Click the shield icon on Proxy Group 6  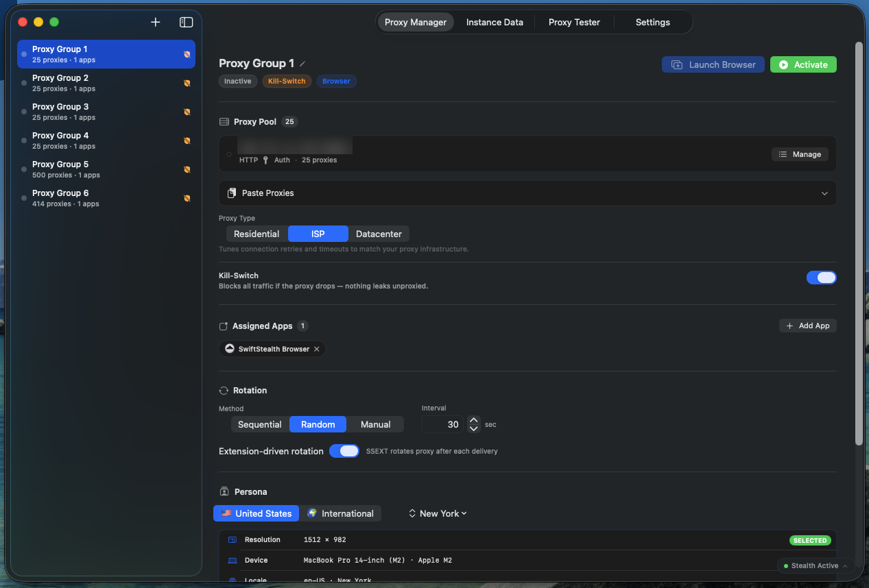pos(187,198)
